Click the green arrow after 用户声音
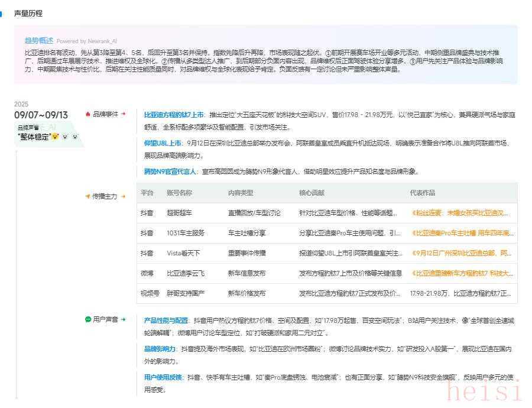This screenshot has width=532, height=408. pos(124,319)
